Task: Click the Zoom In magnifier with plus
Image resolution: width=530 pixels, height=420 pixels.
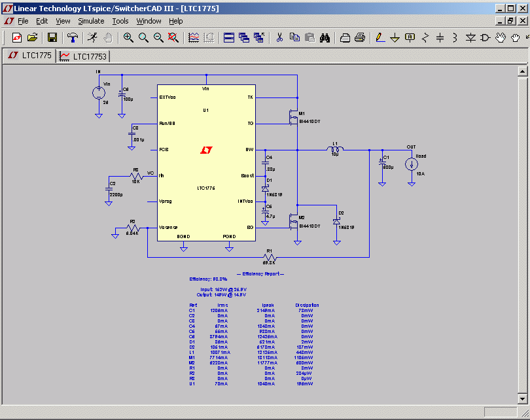Action: 128,37
